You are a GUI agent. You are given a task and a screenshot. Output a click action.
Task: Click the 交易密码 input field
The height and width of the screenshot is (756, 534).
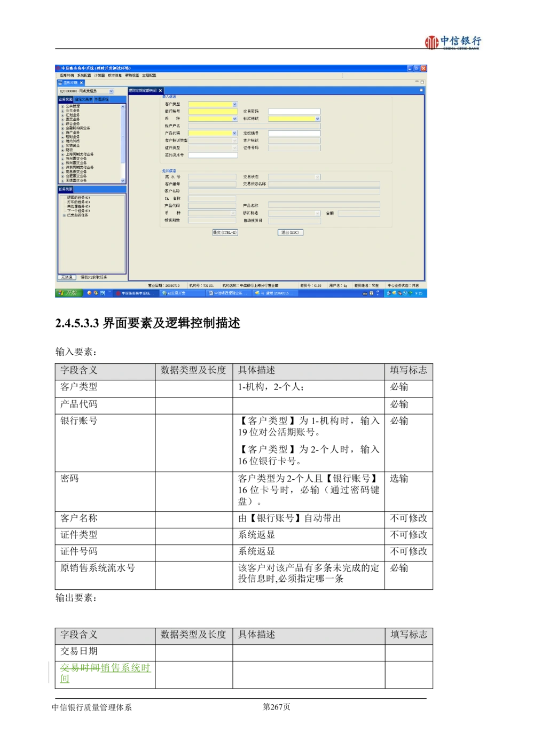point(294,112)
